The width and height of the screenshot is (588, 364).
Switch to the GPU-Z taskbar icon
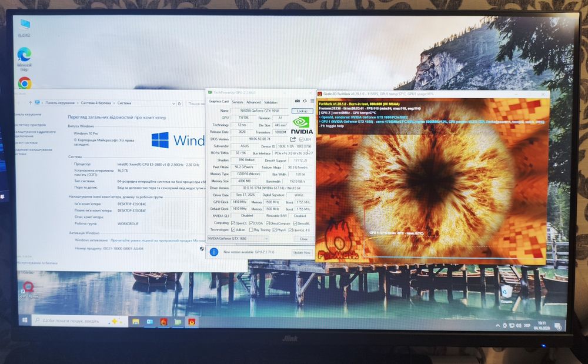click(x=178, y=322)
